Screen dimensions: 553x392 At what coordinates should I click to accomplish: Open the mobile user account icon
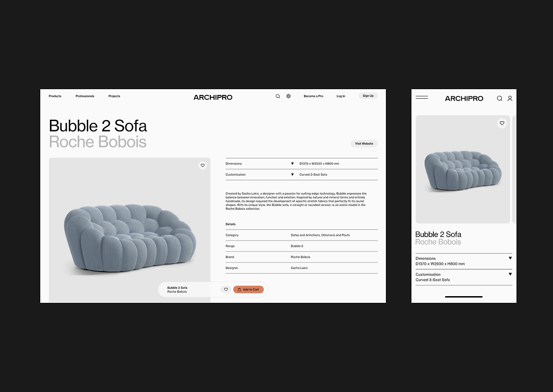pyautogui.click(x=510, y=98)
